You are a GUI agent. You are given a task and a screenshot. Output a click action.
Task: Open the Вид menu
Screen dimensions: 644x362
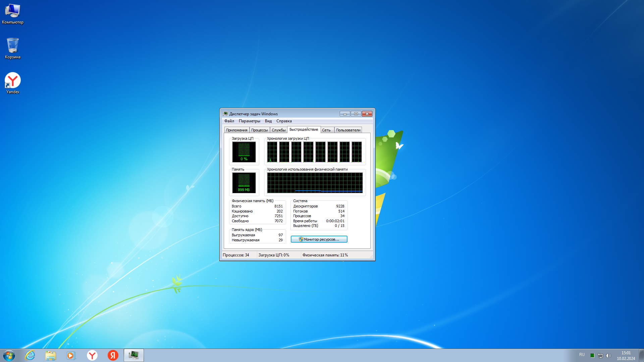click(268, 121)
